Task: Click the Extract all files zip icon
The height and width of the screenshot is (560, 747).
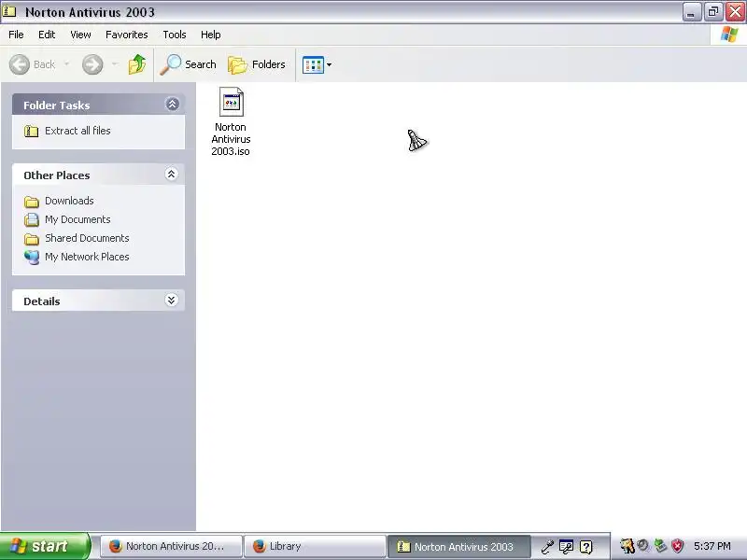Action: click(32, 131)
